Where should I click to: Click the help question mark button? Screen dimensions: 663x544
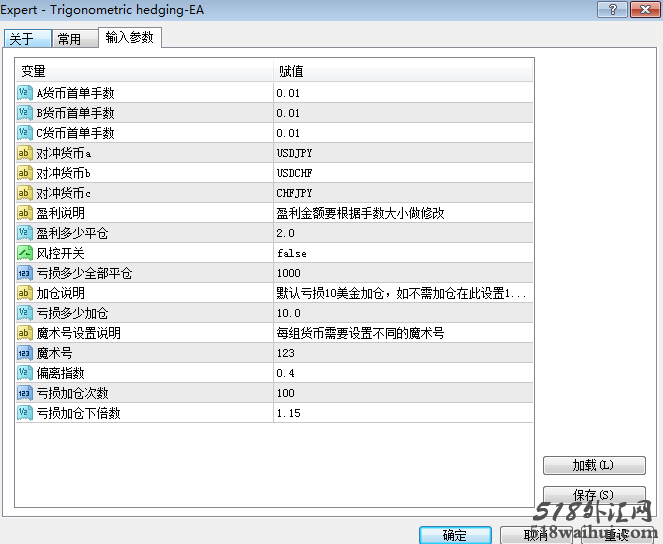tap(606, 10)
